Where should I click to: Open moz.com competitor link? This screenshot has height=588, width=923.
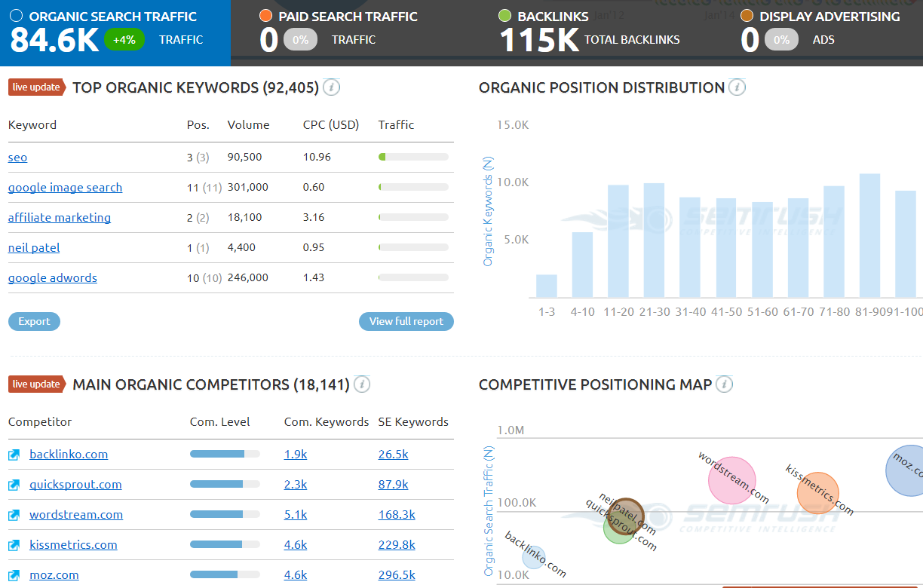click(x=54, y=575)
